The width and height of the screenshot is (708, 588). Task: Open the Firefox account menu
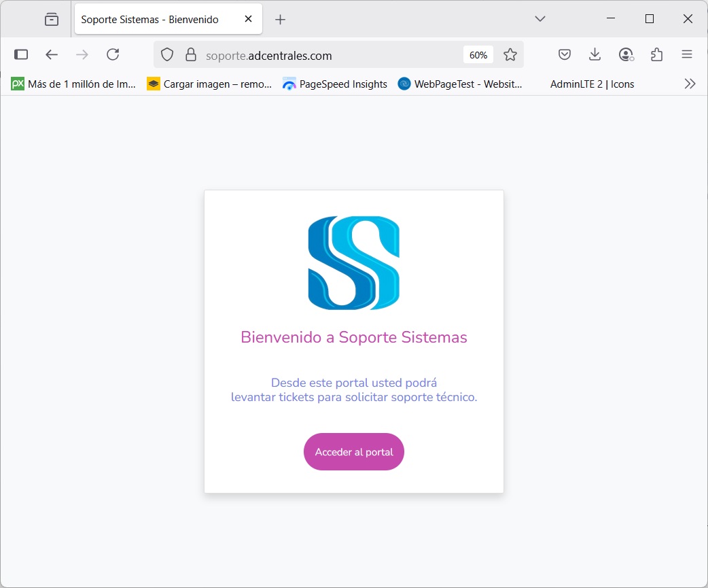tap(626, 54)
